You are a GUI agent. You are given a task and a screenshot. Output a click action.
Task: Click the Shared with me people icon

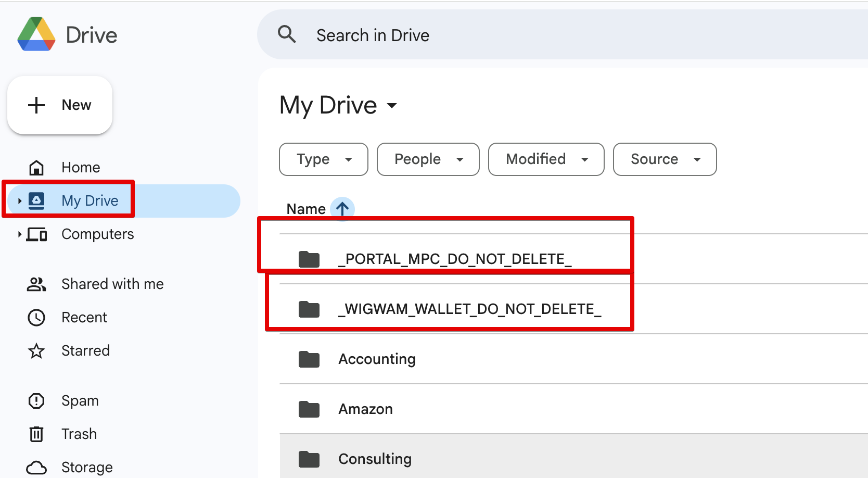[36, 284]
